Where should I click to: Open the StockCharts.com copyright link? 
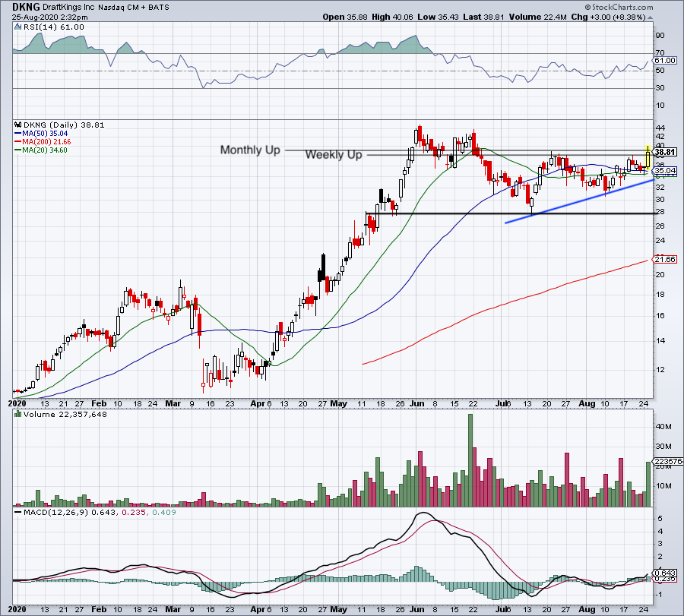[x=619, y=7]
